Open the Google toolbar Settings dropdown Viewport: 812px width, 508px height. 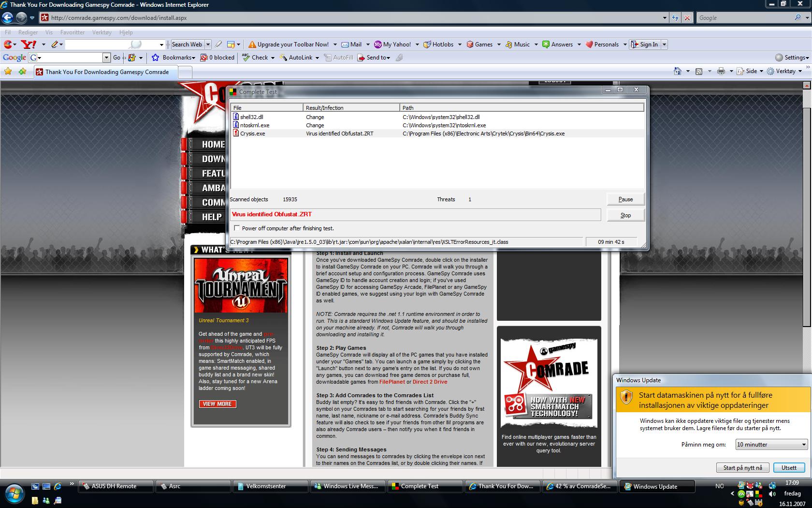pyautogui.click(x=792, y=58)
